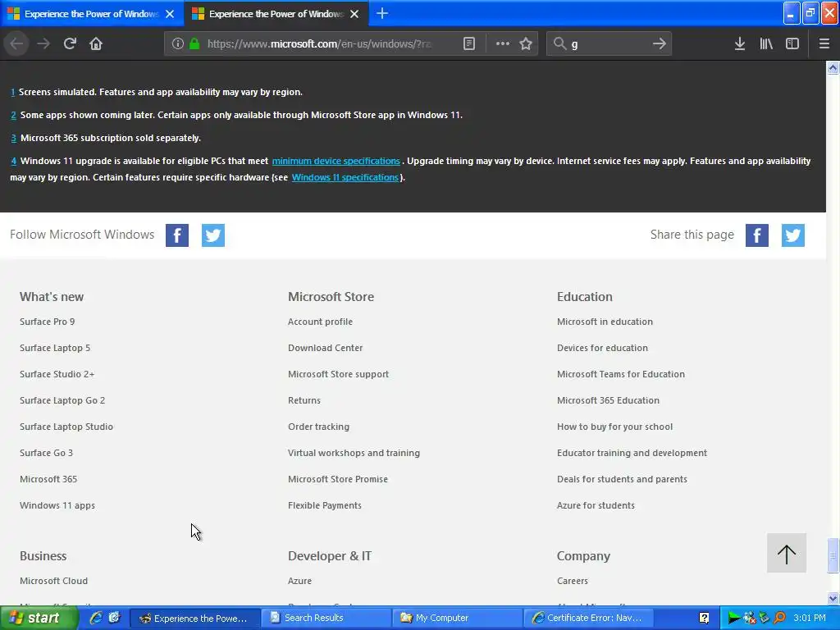840x630 pixels.
Task: Open Azure link under Developer & IT
Action: coord(299,581)
